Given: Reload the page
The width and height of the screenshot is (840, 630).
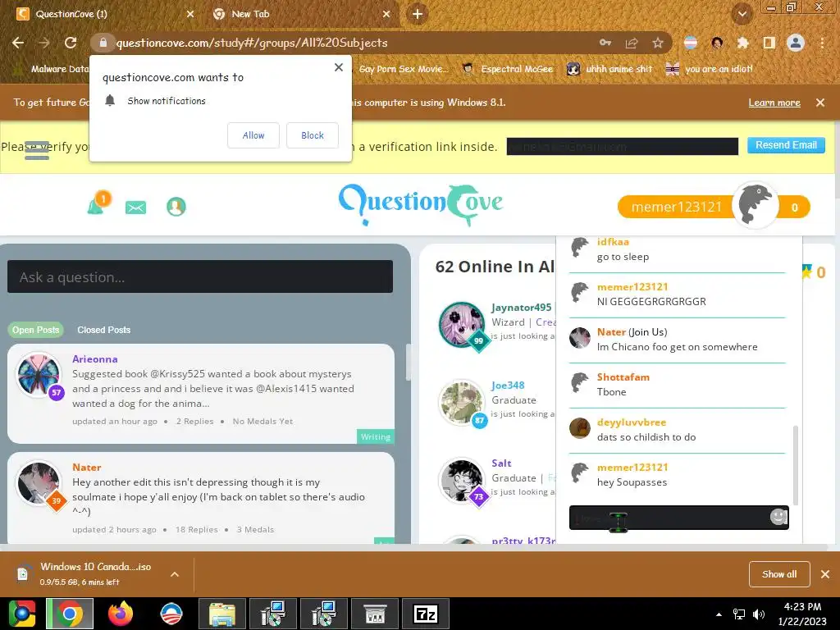Looking at the screenshot, I should pyautogui.click(x=71, y=43).
